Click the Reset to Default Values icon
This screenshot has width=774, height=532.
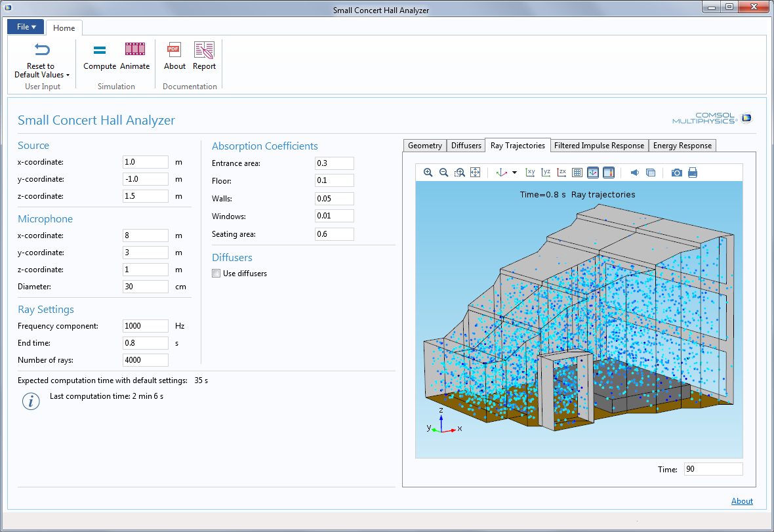[x=42, y=49]
